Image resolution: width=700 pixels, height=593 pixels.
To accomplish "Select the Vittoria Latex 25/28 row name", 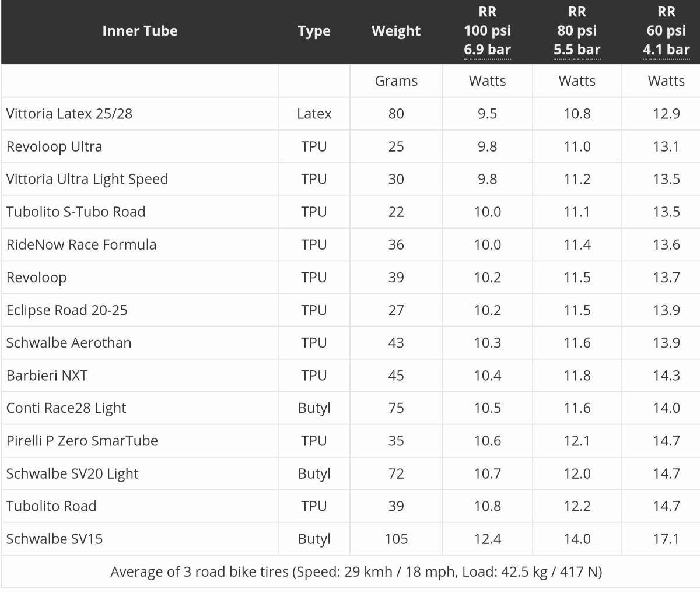I will (69, 113).
